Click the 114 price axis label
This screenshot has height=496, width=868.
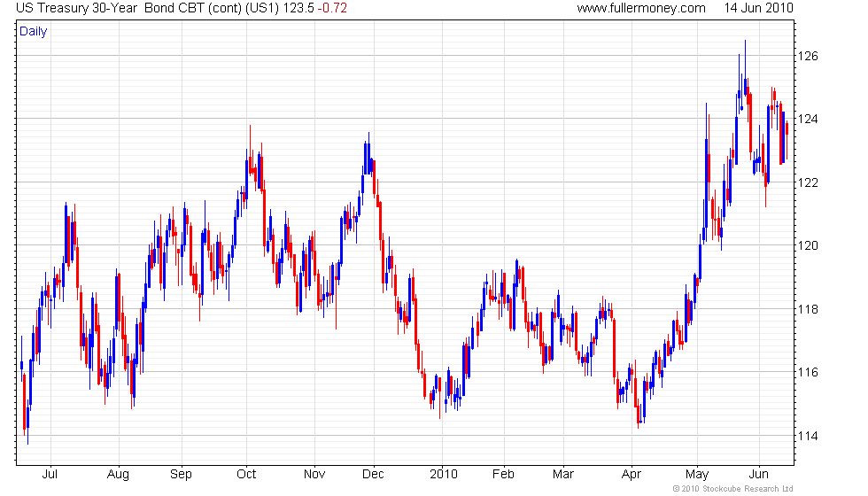pos(807,436)
